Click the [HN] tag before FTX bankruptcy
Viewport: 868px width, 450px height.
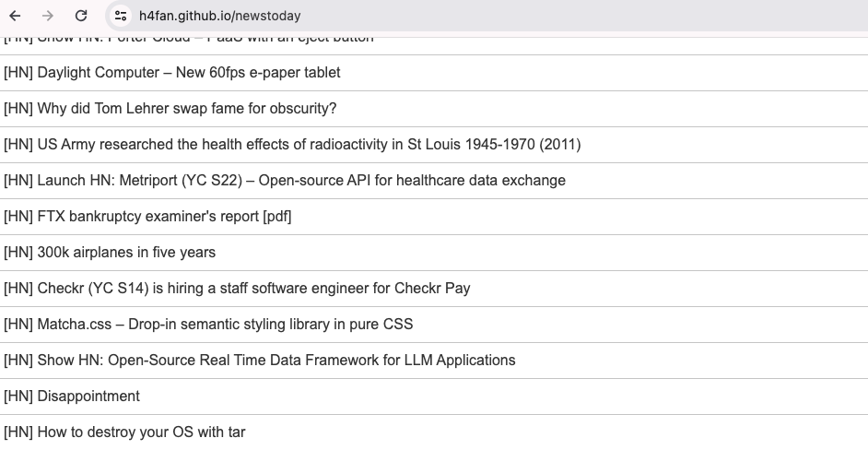18,216
